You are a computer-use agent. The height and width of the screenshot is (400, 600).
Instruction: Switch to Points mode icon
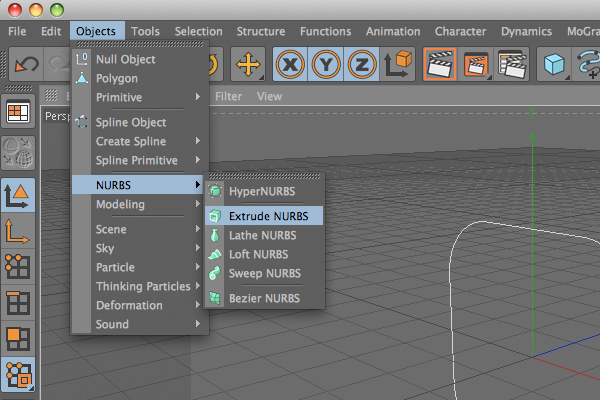click(18, 266)
